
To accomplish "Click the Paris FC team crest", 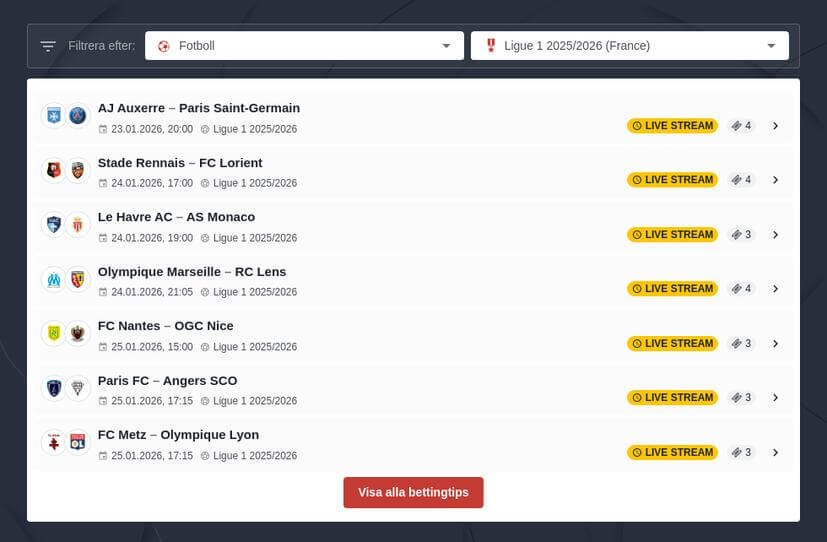I will (53, 388).
